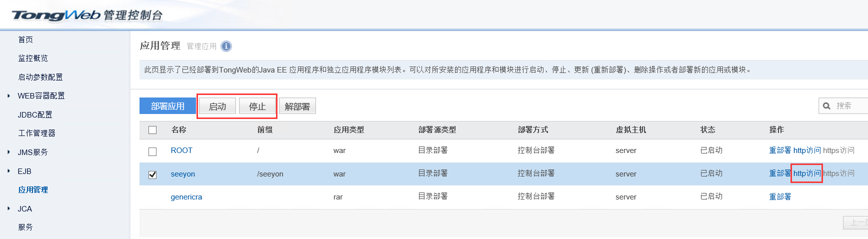The width and height of the screenshot is (868, 239).
Task: Click the 应用类型 column header
Action: pos(348,129)
